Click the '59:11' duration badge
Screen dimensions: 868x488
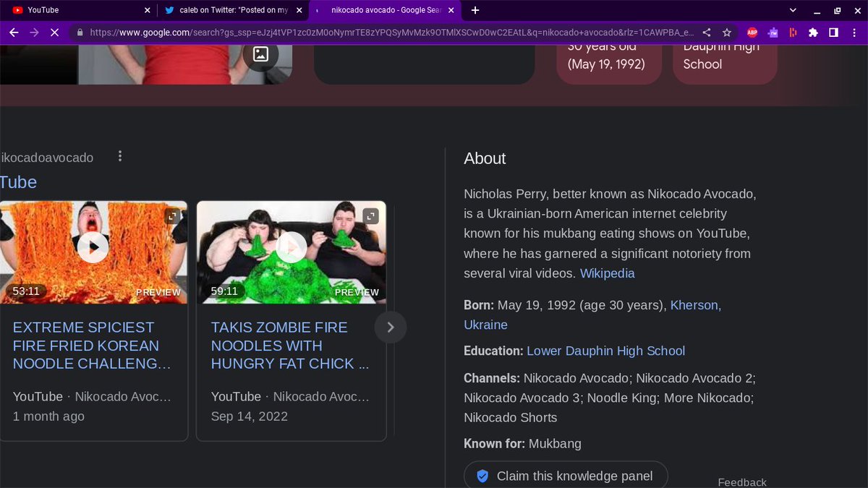point(224,291)
